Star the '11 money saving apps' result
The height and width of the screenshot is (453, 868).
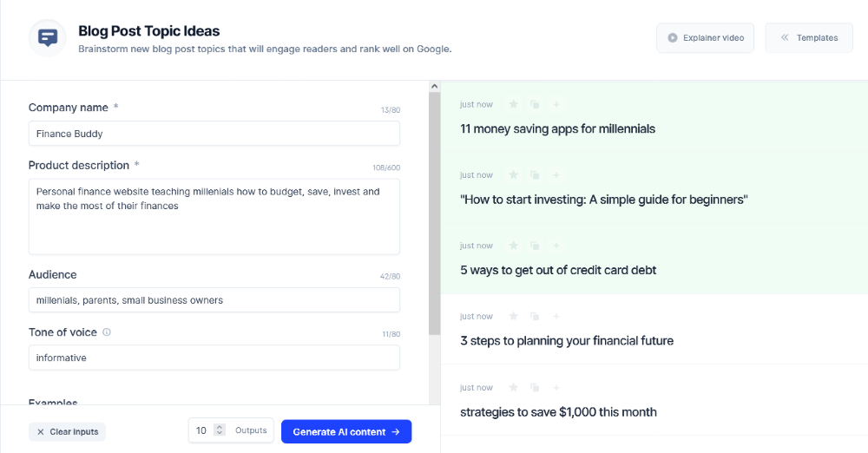pos(514,104)
